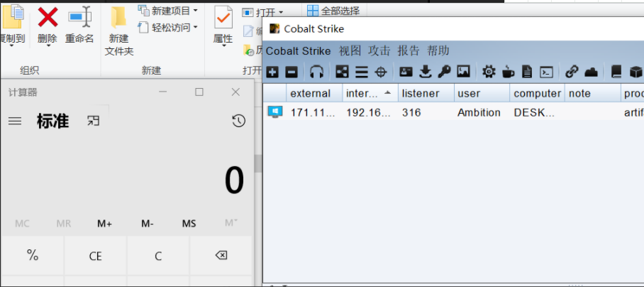Click the sort arrow on inter... column

(387, 93)
